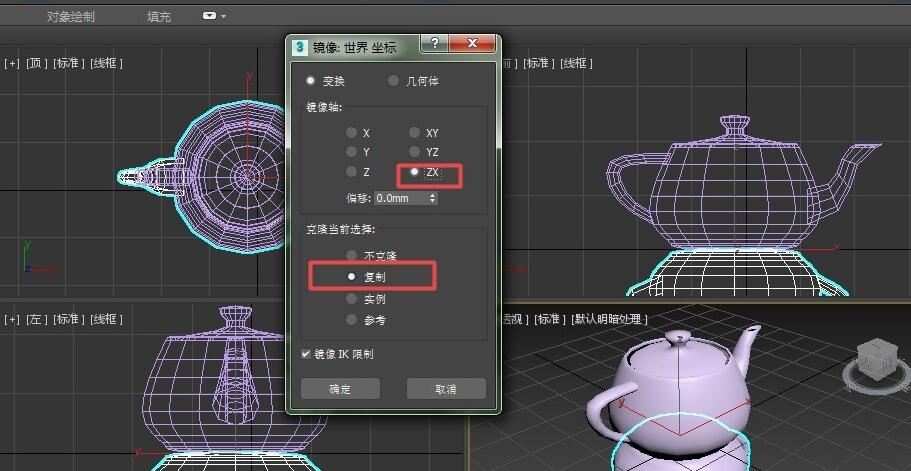Open [标准] menu in the left viewport
Image resolution: width=911 pixels, height=471 pixels.
click(69, 319)
